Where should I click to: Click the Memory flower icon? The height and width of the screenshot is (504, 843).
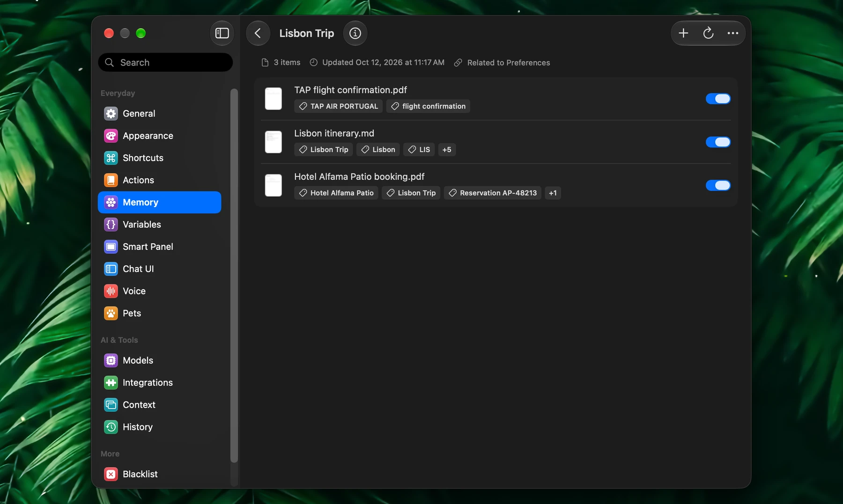[x=111, y=202]
